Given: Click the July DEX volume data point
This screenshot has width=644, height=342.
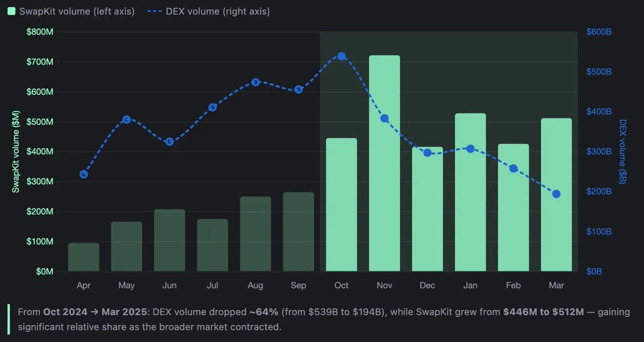Looking at the screenshot, I should pyautogui.click(x=213, y=107).
